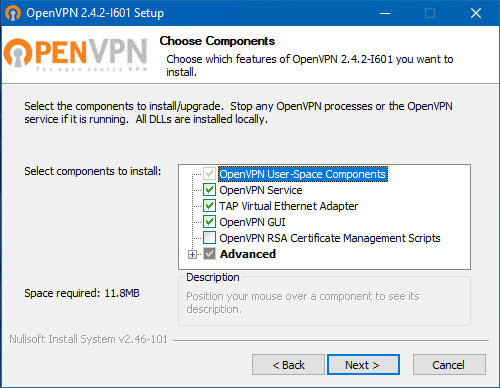Select the Advanced row label
Screen dimensions: 500x388
[248, 254]
